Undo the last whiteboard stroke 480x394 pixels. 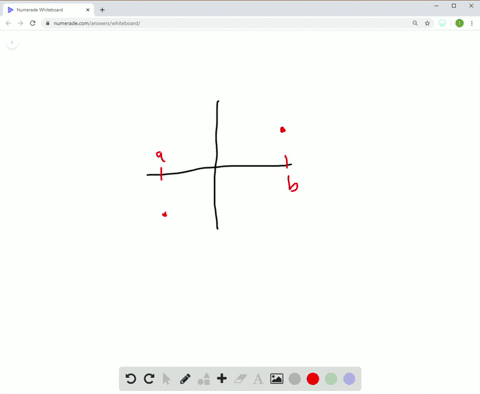131,379
